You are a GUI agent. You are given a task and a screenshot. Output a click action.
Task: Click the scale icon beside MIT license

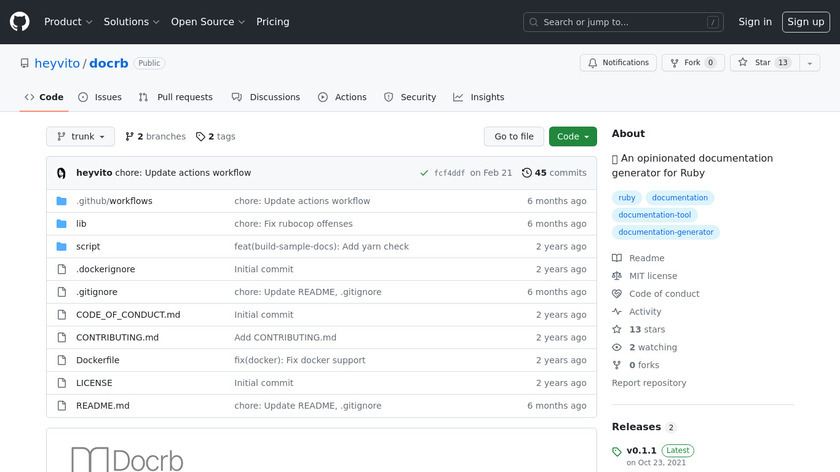(x=617, y=276)
